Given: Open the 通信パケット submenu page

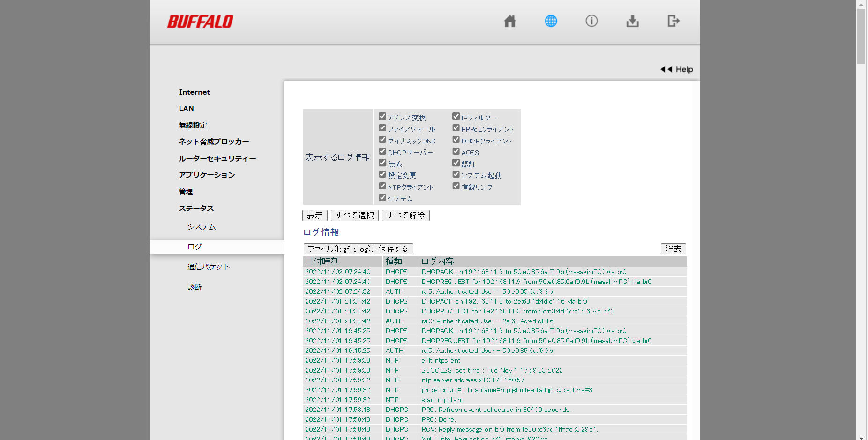Looking at the screenshot, I should click(x=209, y=267).
